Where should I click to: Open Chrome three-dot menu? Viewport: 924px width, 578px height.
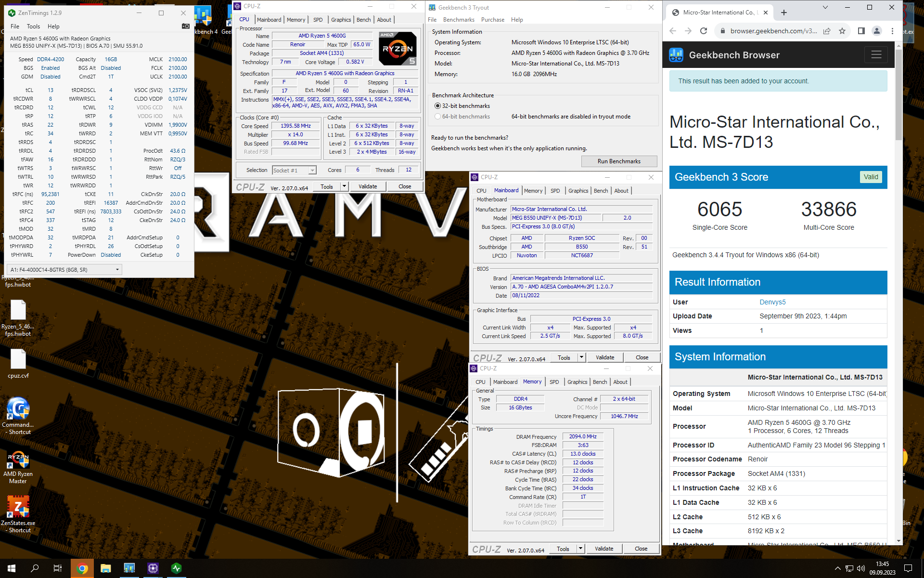point(892,31)
